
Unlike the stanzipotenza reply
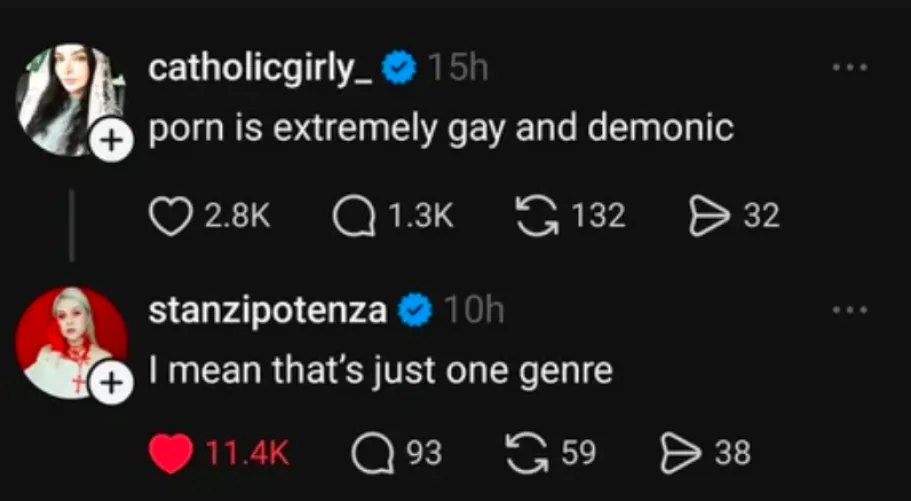click(x=170, y=453)
